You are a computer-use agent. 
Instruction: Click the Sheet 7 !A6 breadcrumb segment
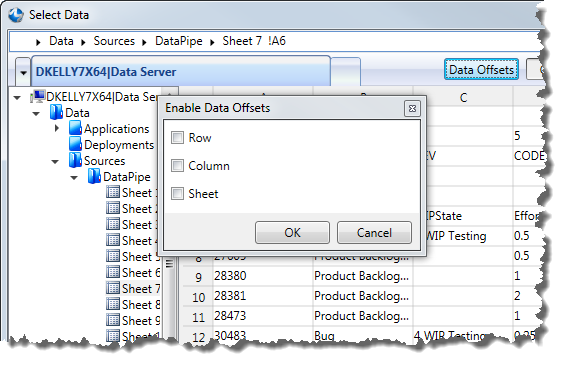click(x=254, y=41)
